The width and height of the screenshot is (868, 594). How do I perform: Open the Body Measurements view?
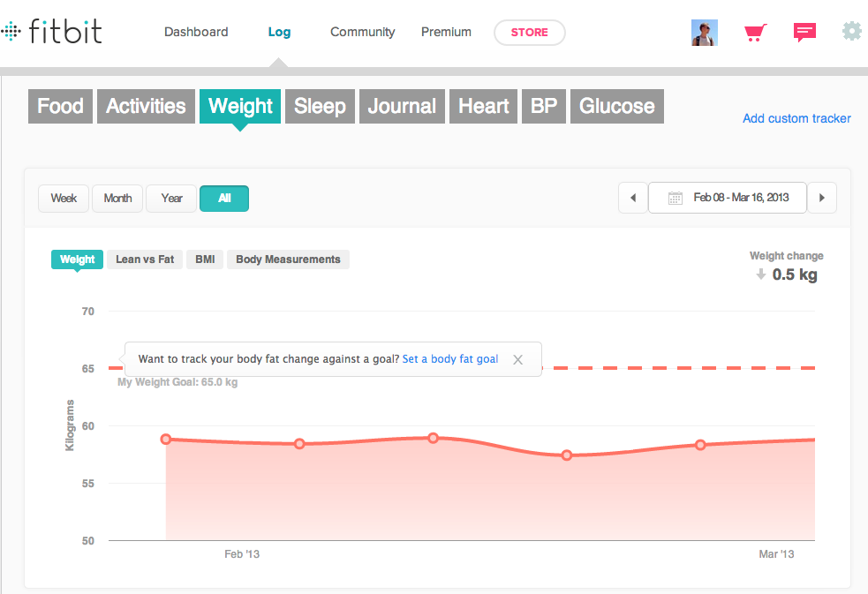[288, 259]
